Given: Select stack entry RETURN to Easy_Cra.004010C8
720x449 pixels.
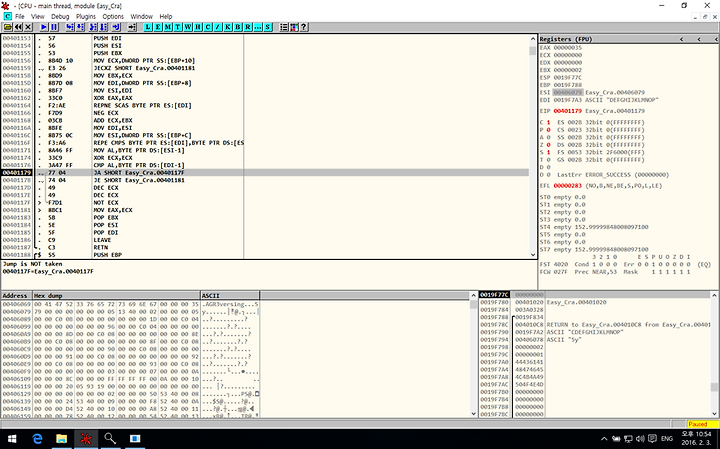Looking at the screenshot, I should pos(629,325).
